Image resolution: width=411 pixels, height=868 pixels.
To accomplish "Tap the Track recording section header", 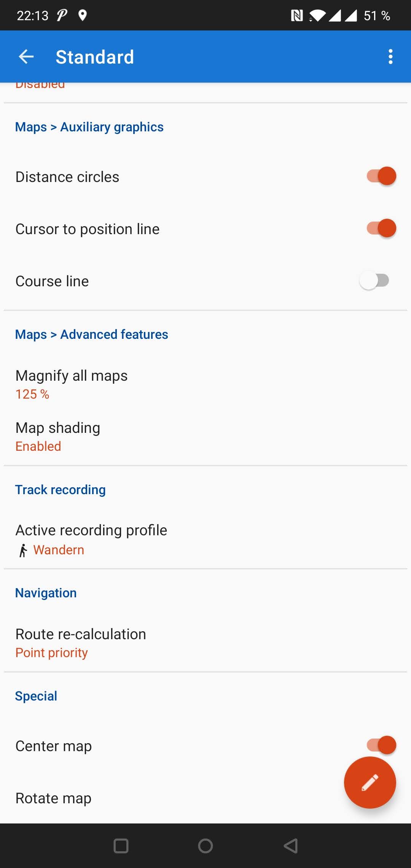I will 61,490.
